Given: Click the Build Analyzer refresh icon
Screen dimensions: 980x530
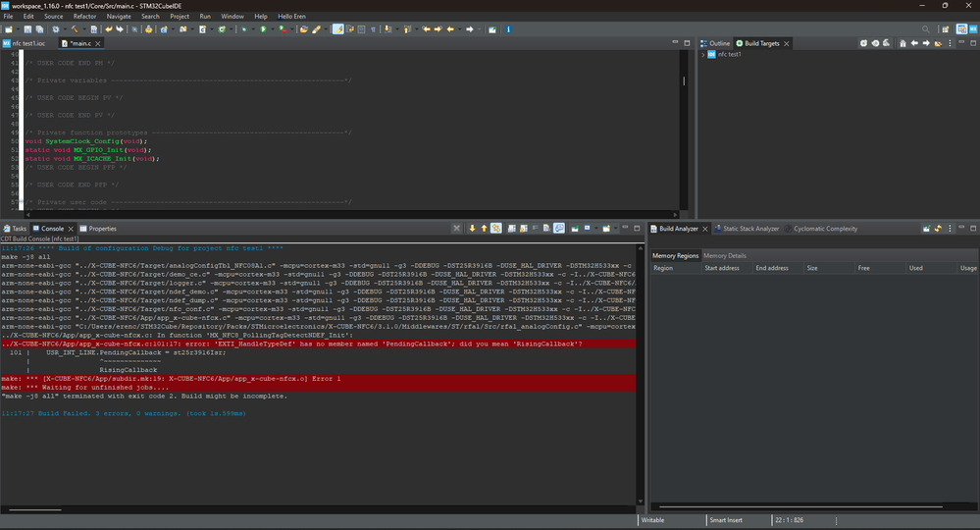Looking at the screenshot, I should tap(938, 228).
